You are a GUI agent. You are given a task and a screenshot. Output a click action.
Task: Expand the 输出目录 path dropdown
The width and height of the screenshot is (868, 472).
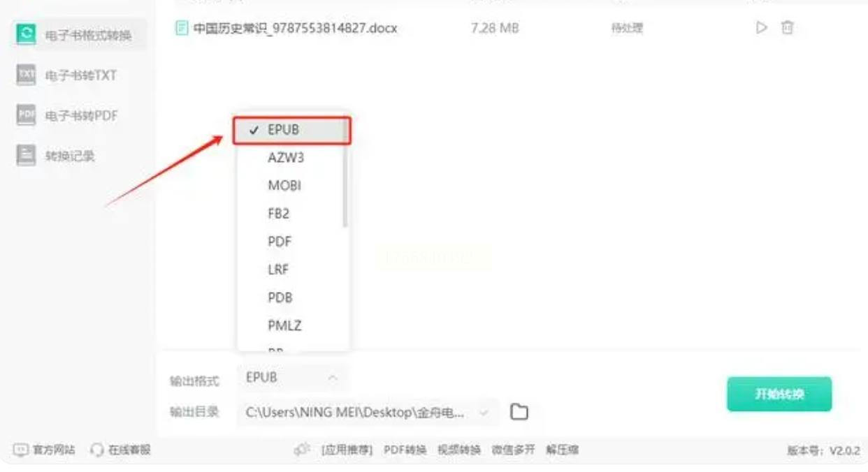484,413
